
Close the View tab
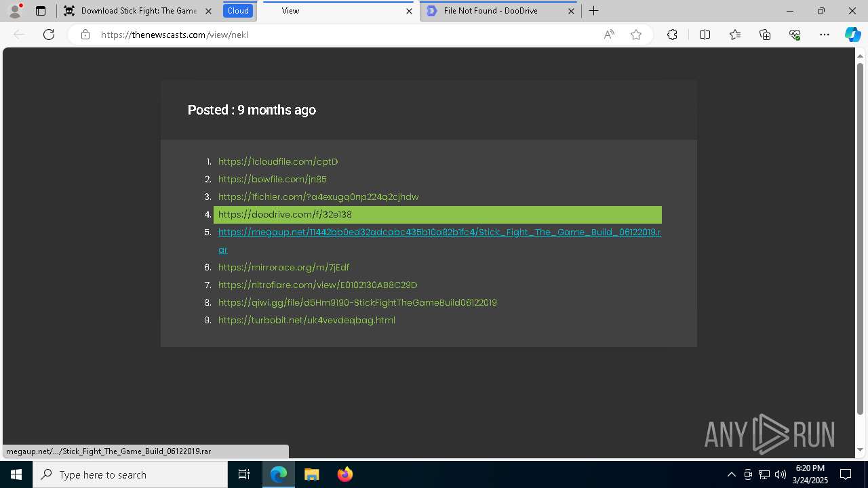click(x=409, y=11)
